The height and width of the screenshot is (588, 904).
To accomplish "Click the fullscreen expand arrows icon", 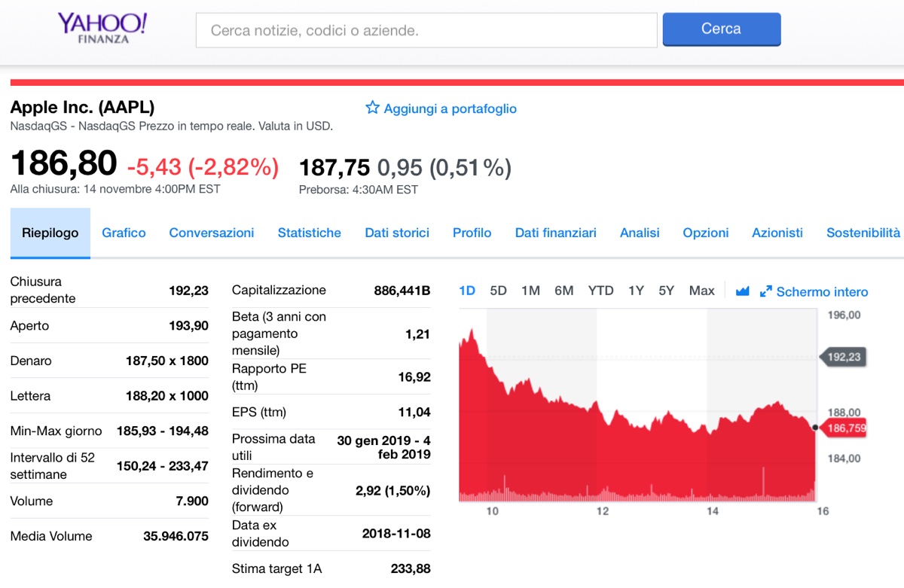I will pyautogui.click(x=766, y=291).
